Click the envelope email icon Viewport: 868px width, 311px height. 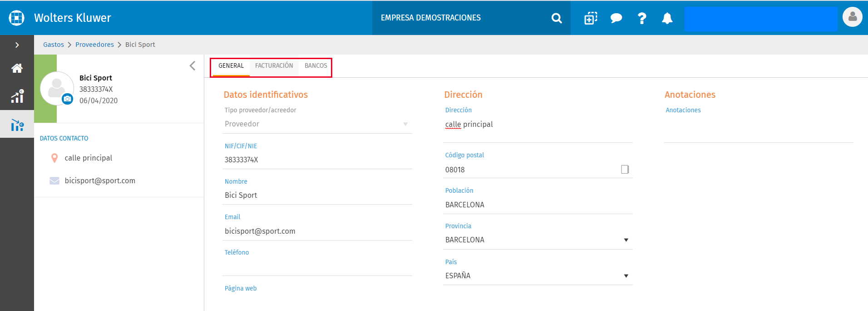coord(54,181)
